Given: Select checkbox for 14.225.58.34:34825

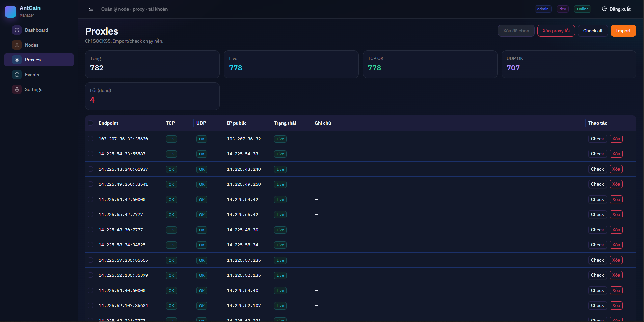Looking at the screenshot, I should tap(90, 245).
